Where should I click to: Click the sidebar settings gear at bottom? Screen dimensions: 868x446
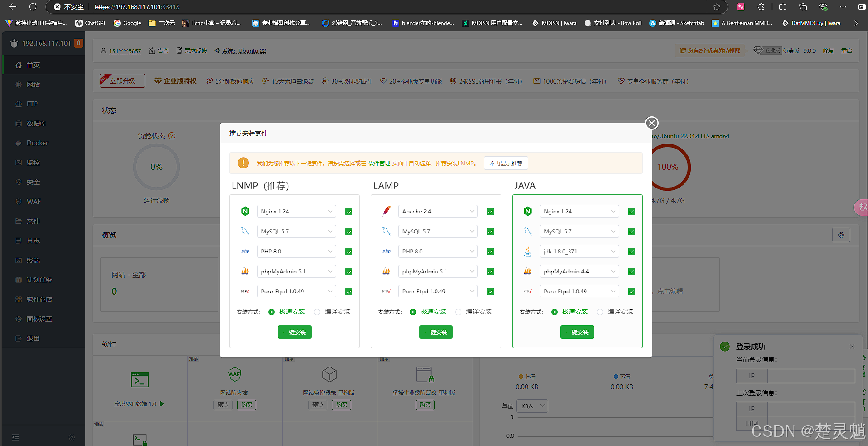72,437
